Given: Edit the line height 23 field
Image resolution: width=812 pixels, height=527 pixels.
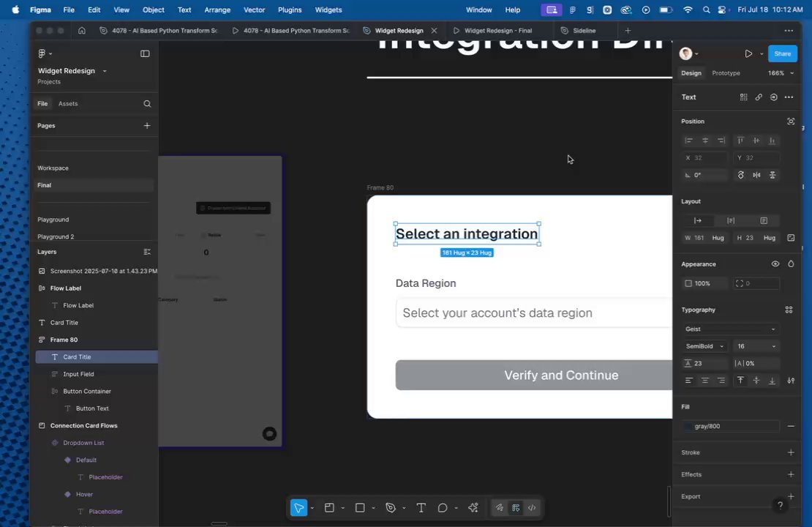Looking at the screenshot, I should point(704,363).
